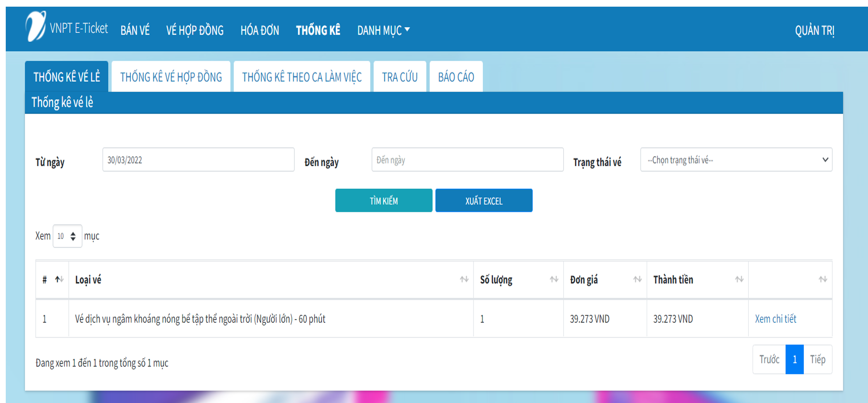Select BÁN VÉ in the top menu
868x403 pixels.
click(x=135, y=30)
